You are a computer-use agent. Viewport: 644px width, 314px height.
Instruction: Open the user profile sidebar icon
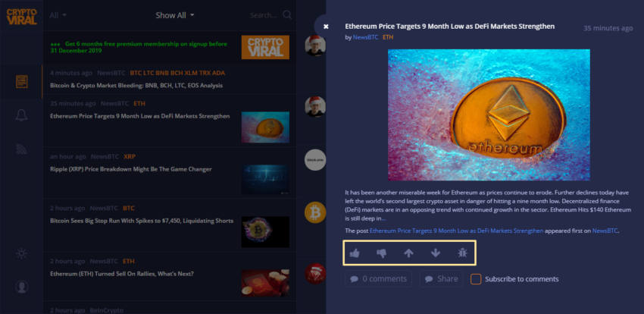(x=22, y=287)
